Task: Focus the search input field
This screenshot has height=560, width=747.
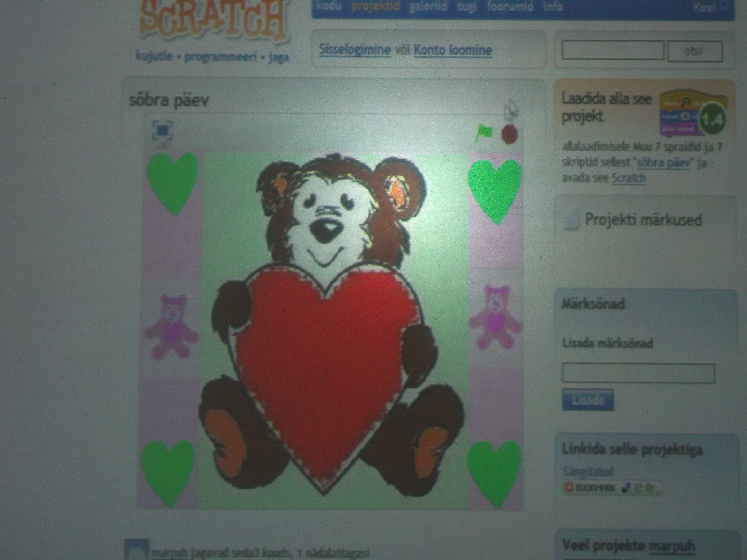Action: pos(613,50)
